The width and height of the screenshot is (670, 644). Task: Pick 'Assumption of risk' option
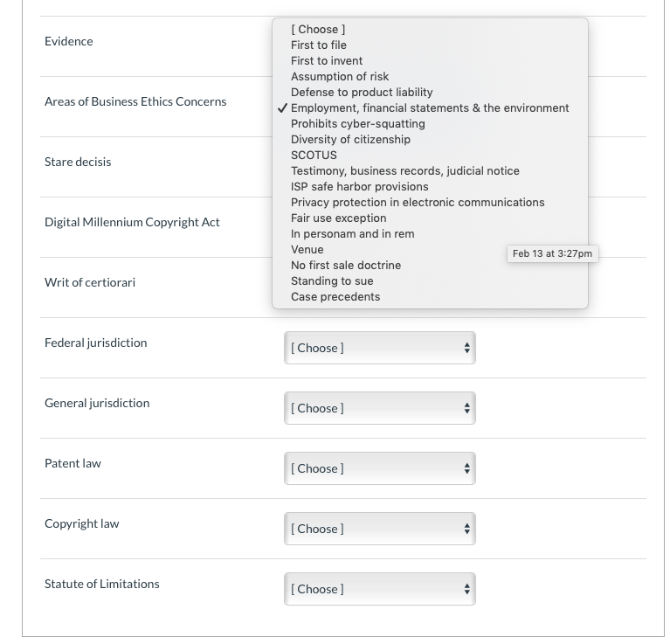click(x=340, y=77)
